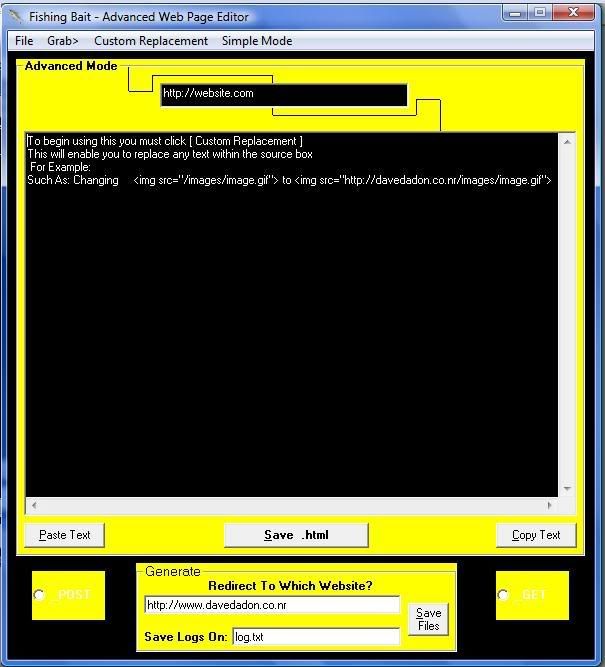Image resolution: width=605 pixels, height=667 pixels.
Task: Open the File menu
Action: 24,41
